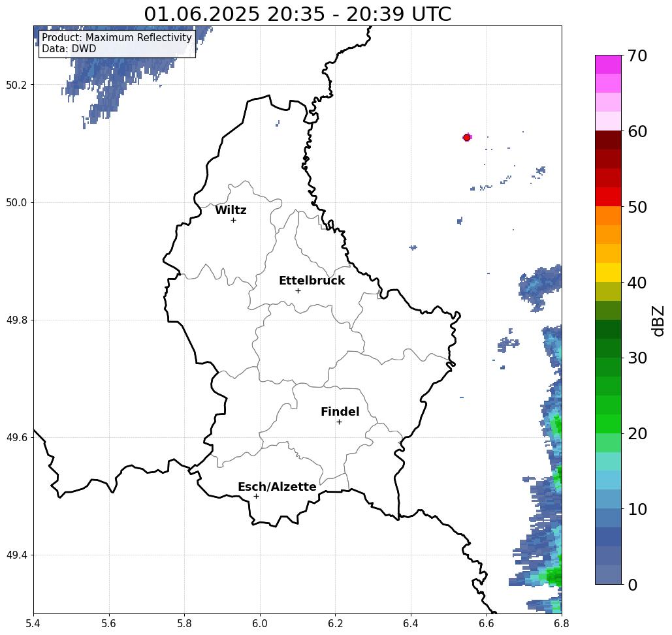The image size is (672, 635).
Task: Select the Findel station label
Action: point(340,412)
